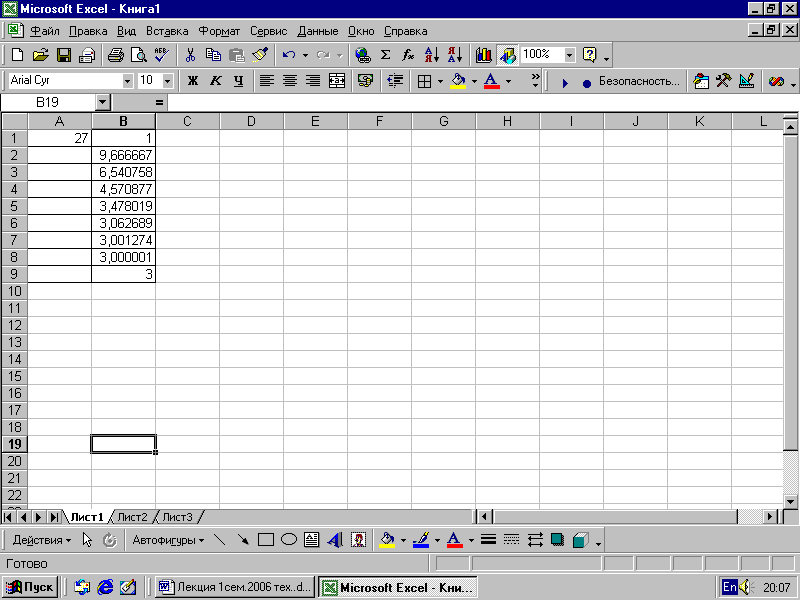Apply borders with the Borders icon
This screenshot has height=600, width=800.
click(424, 81)
